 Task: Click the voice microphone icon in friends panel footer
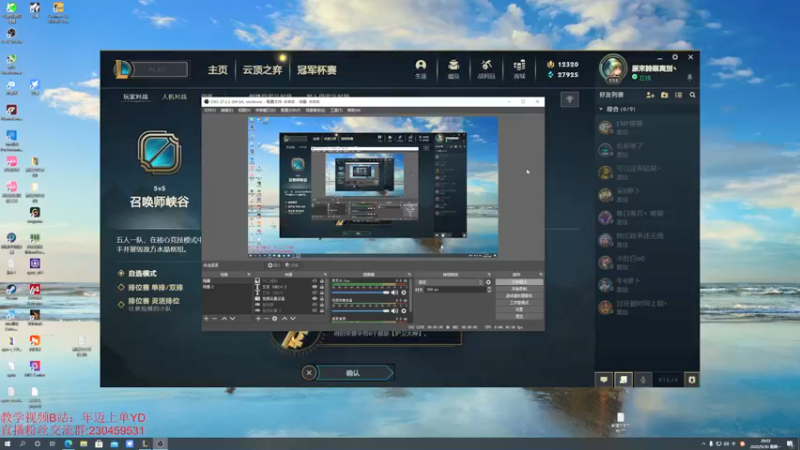[x=643, y=380]
